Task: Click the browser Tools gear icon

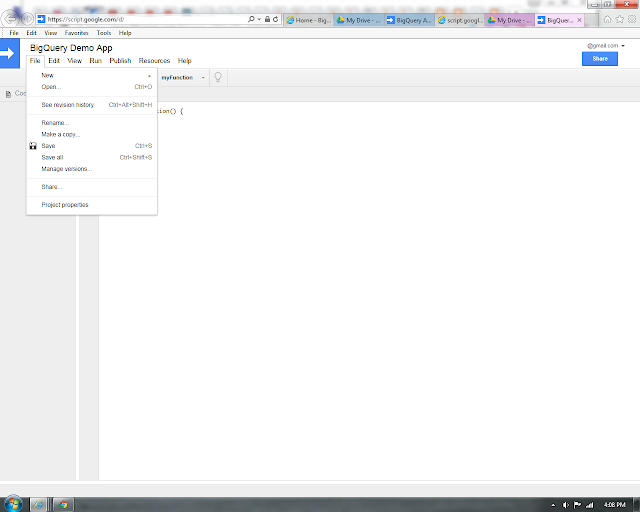Action: point(632,19)
